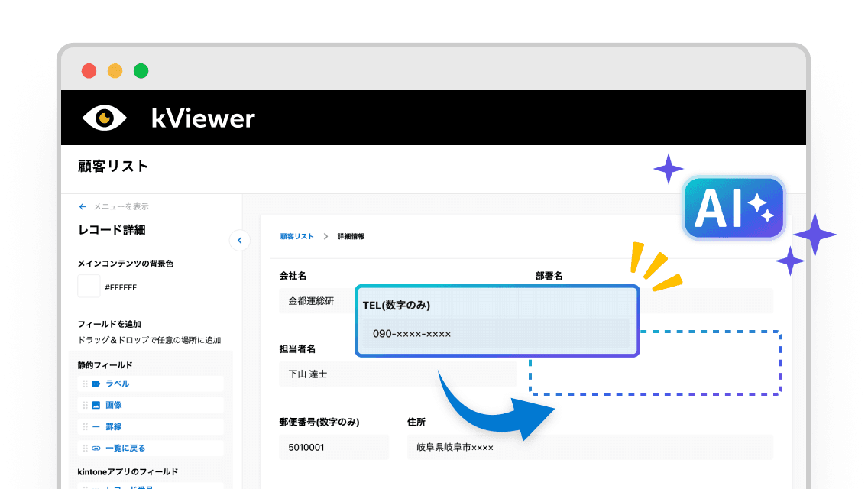Click the 担当者名 field showing 下山 達士
The width and height of the screenshot is (868, 489).
pyautogui.click(x=397, y=374)
